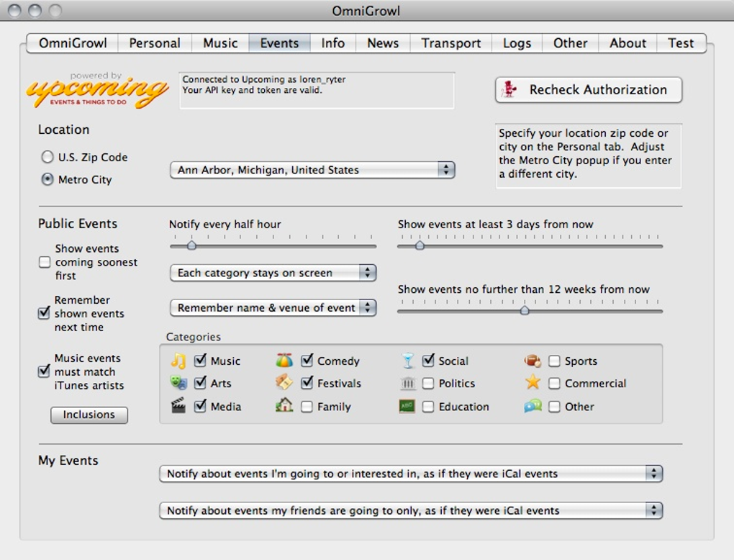Click the Categories label
This screenshot has height=560, width=734.
[x=194, y=337]
